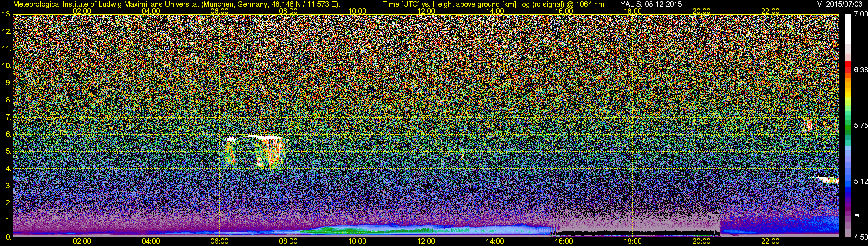Image resolution: width=868 pixels, height=246 pixels.
Task: Click the white top segment of the colorbar
Action: pyautogui.click(x=848, y=29)
